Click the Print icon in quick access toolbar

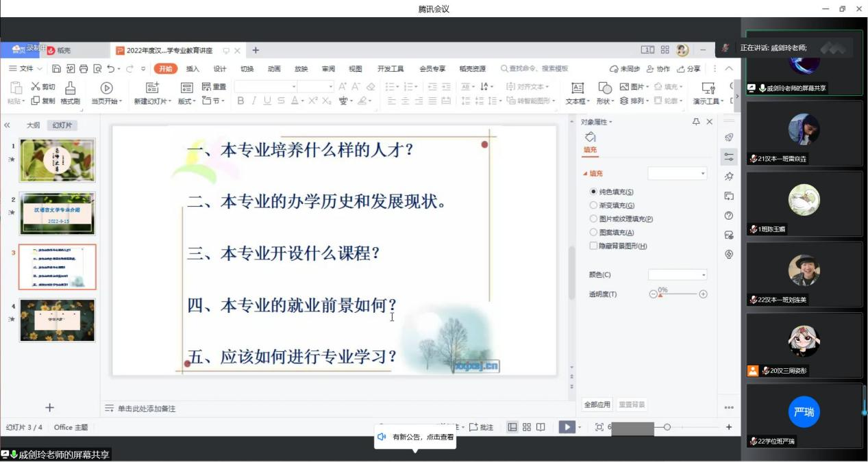84,68
